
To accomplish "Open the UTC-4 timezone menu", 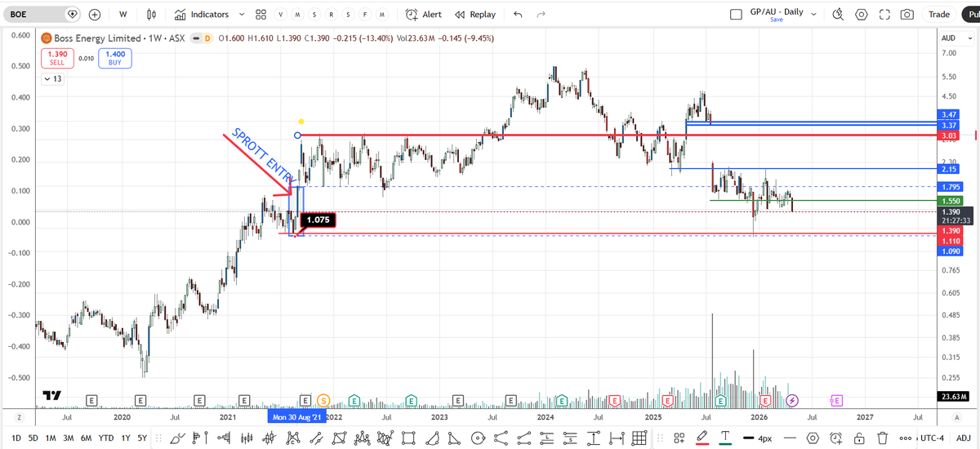I will click(x=931, y=438).
